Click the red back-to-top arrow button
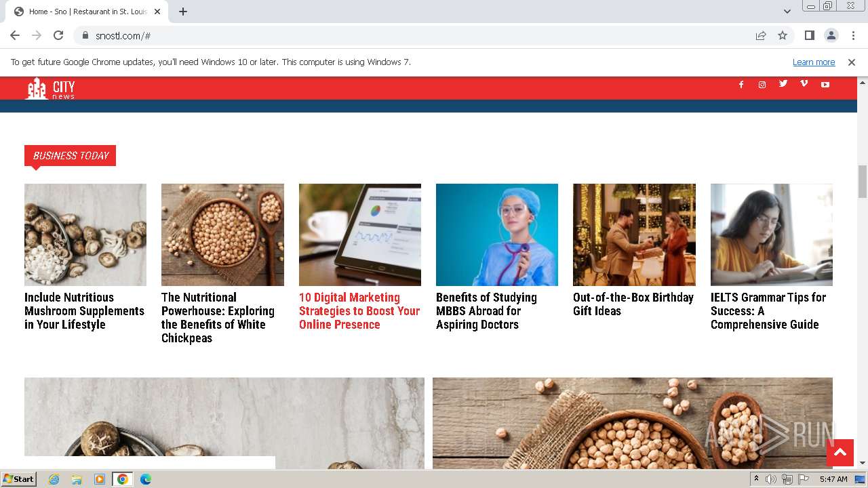Viewport: 868px width, 488px height. 840,452
